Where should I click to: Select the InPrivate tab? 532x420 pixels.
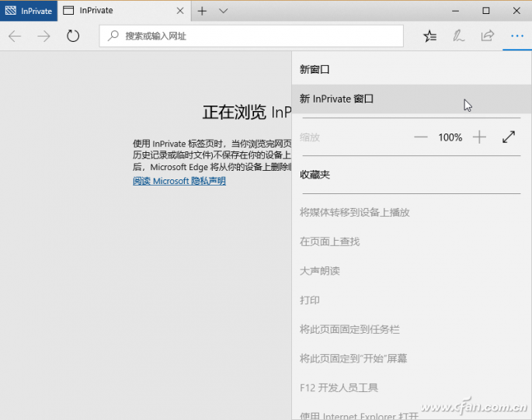point(124,11)
